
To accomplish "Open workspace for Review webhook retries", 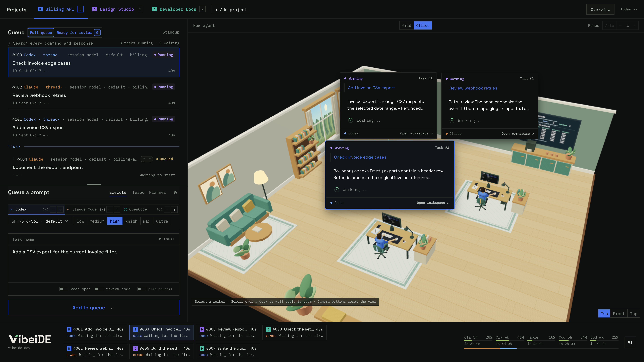I will coord(518,134).
